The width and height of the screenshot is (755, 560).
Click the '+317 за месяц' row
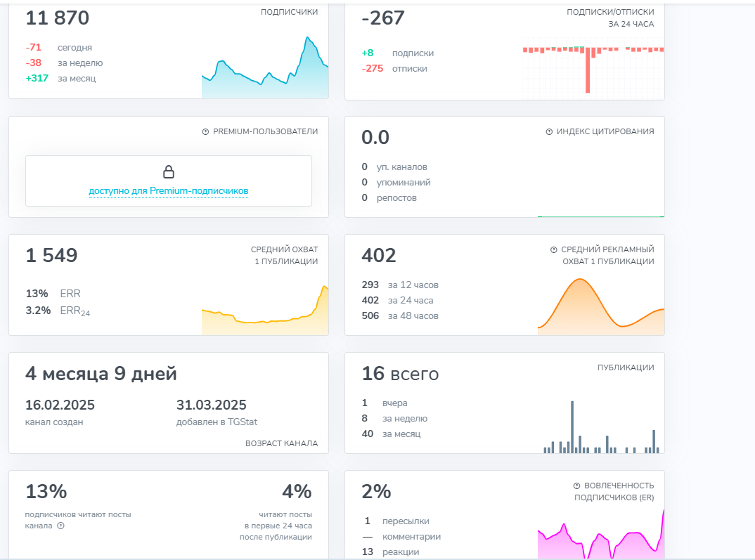60,79
